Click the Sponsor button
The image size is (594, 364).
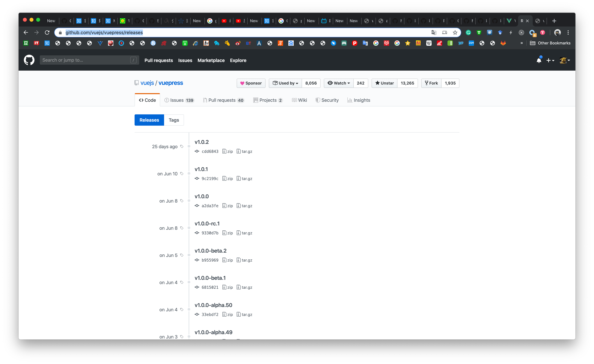point(251,83)
